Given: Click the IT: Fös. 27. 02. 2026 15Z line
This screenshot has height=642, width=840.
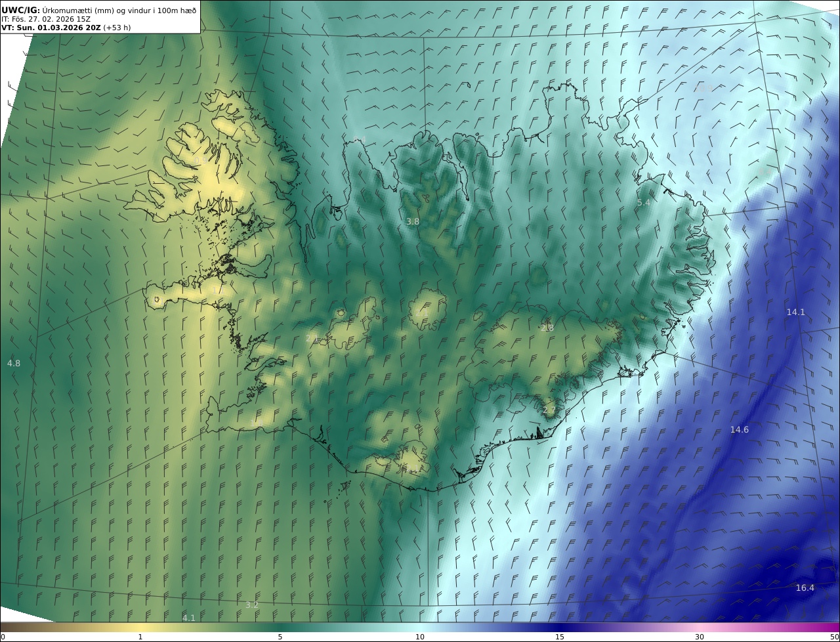Looking at the screenshot, I should 46,19.
